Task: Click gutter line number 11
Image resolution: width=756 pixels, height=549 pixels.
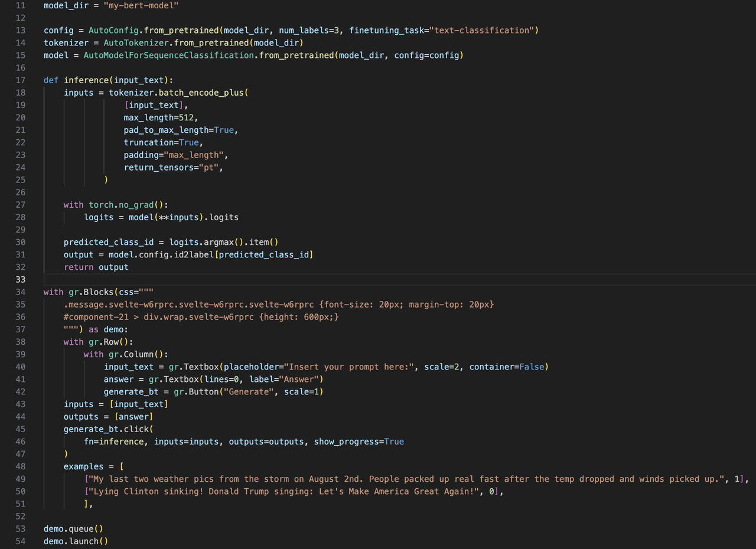Action: (21, 5)
